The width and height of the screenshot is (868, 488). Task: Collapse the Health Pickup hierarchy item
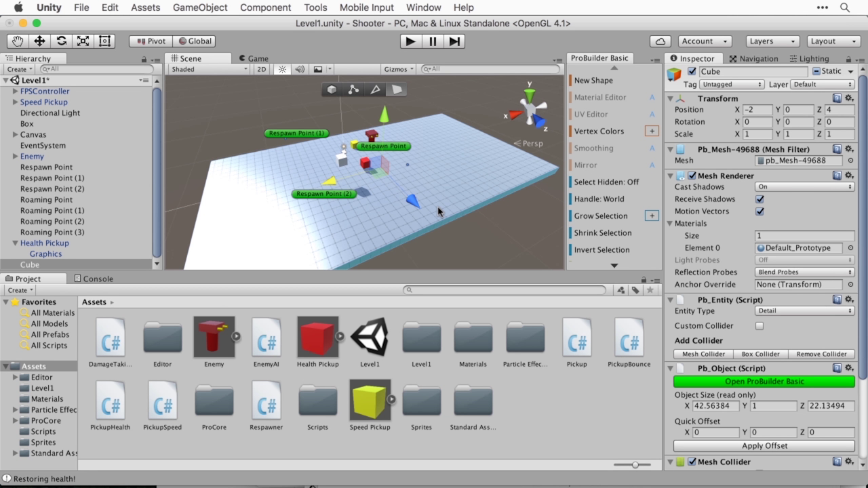(x=15, y=243)
